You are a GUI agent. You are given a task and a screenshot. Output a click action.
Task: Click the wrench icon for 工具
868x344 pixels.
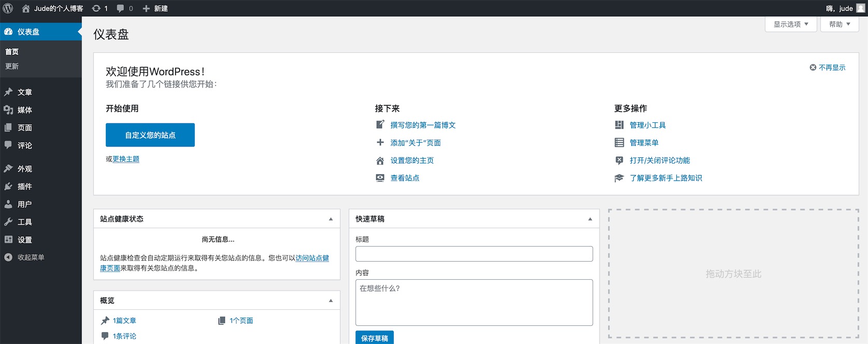(x=8, y=222)
